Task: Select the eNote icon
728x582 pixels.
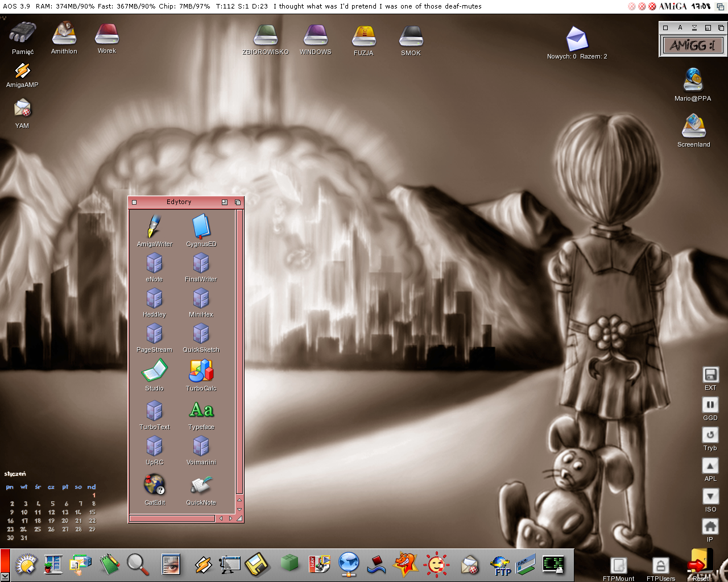Action: pyautogui.click(x=154, y=263)
